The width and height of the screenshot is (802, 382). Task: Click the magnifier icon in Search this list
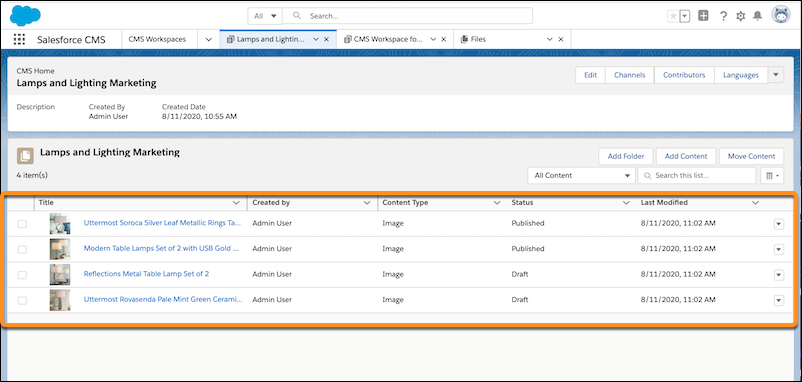click(647, 175)
